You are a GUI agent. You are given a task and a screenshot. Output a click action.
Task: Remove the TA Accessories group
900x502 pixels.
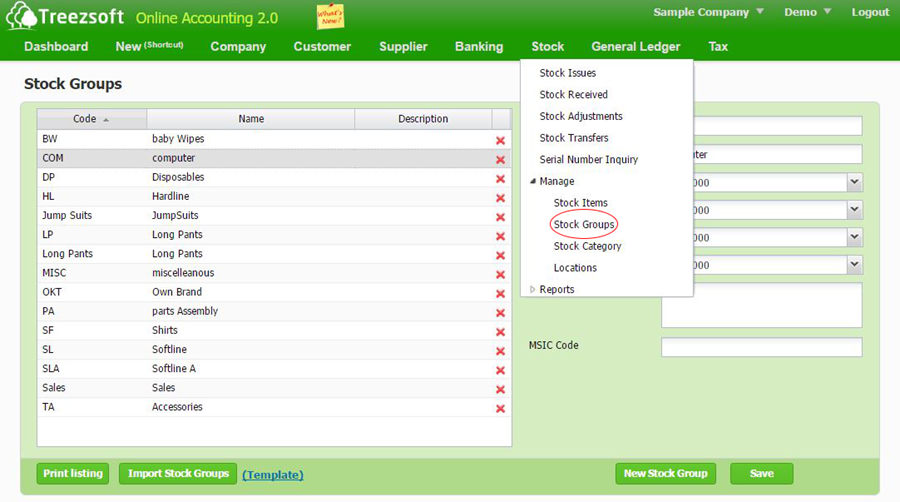coord(500,408)
